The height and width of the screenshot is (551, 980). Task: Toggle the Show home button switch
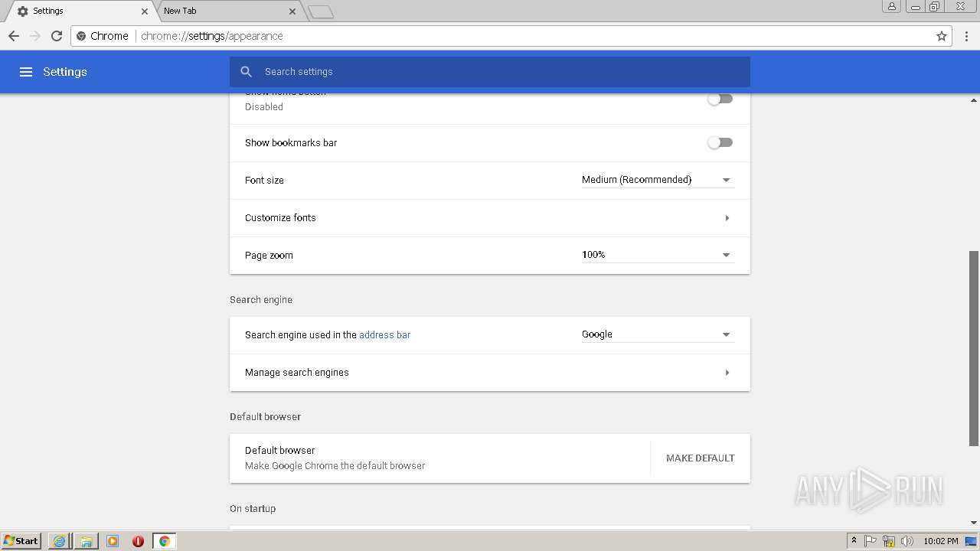click(720, 99)
